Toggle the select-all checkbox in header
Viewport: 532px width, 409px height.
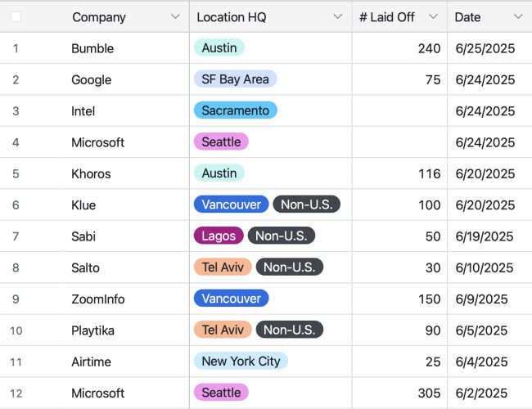(x=16, y=16)
